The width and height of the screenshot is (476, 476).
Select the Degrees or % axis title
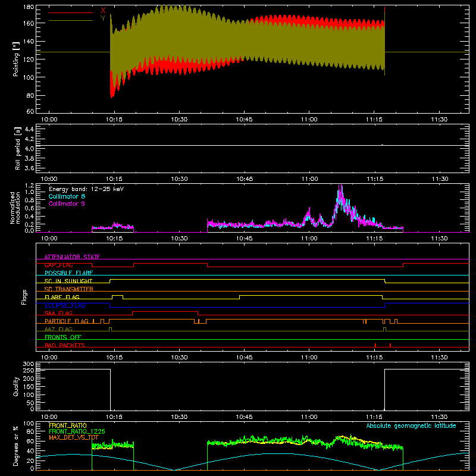pos(16,446)
